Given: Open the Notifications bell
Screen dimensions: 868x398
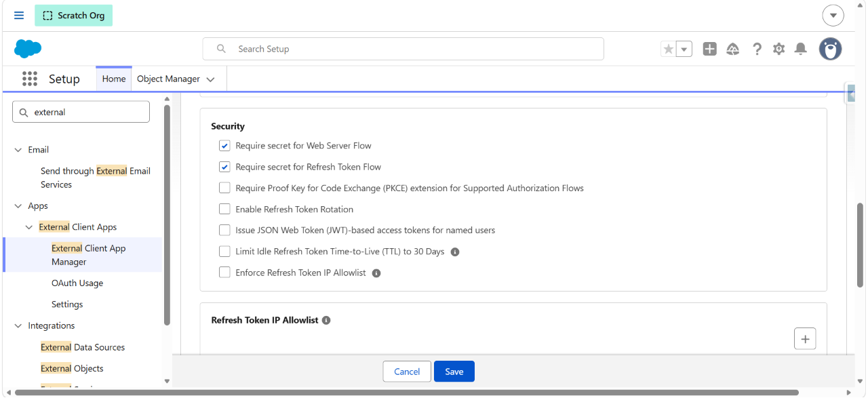Looking at the screenshot, I should click(x=801, y=49).
